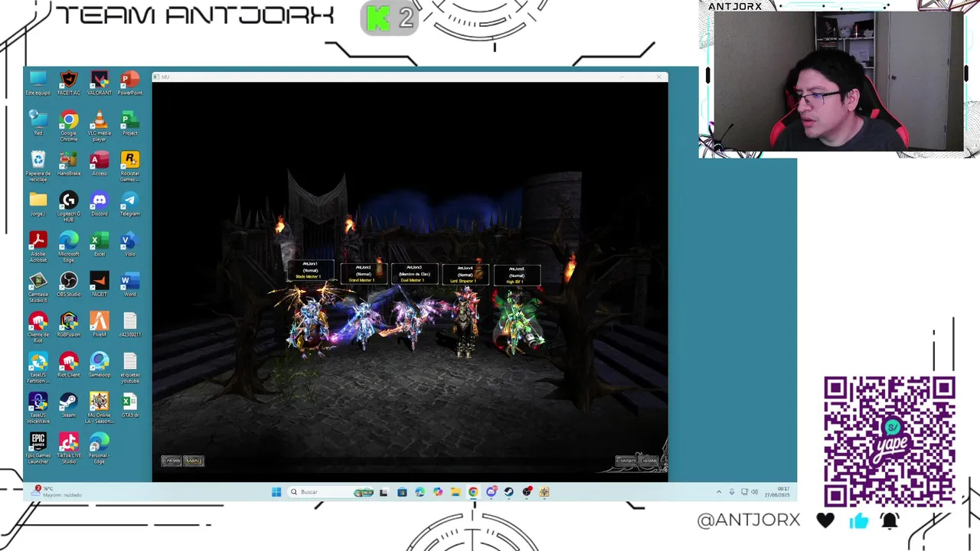Open TikTok LIVE Studio desktop shortcut
Viewport: 980px width, 551px height.
click(69, 448)
